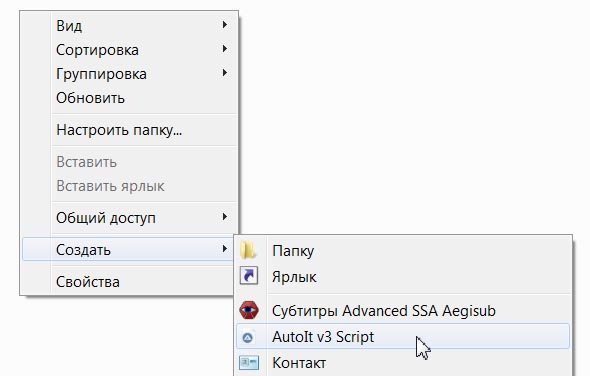Open the Общий доступ menu entry
Viewport: 590px width, 376px height.
pyautogui.click(x=129, y=218)
